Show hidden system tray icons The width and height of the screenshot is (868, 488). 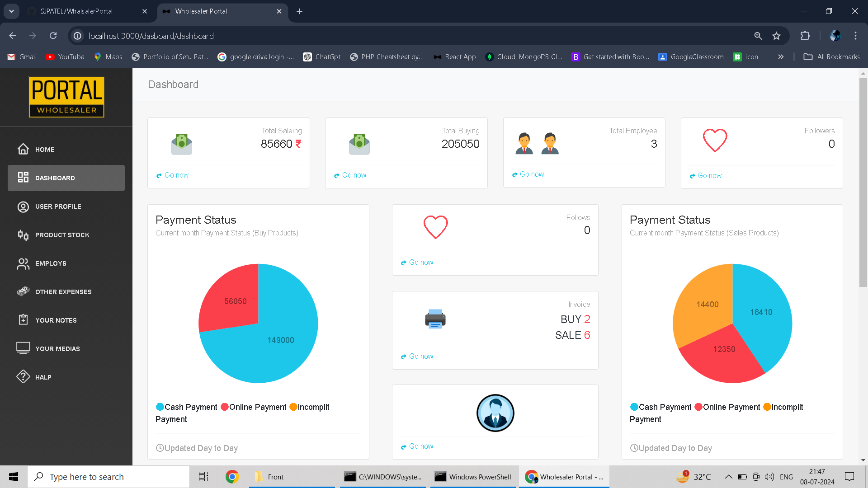click(728, 477)
